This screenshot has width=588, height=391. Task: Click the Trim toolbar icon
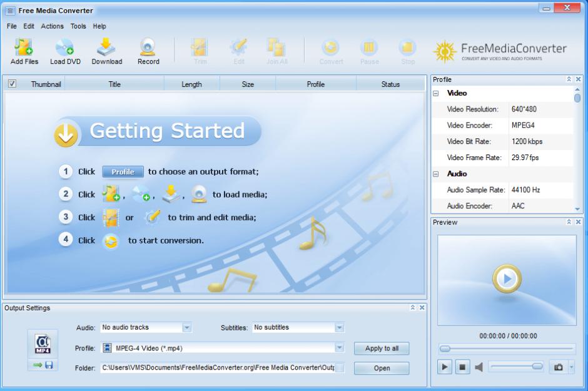click(200, 48)
